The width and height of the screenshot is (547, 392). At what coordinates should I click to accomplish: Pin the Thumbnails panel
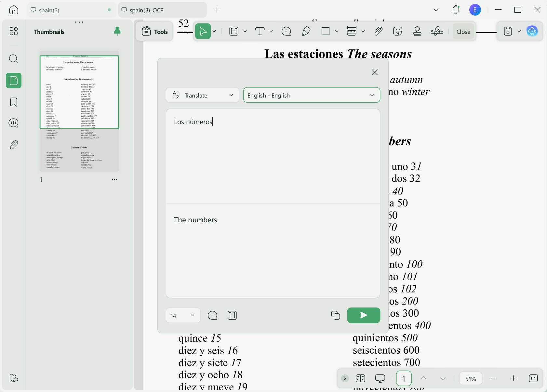click(x=117, y=32)
